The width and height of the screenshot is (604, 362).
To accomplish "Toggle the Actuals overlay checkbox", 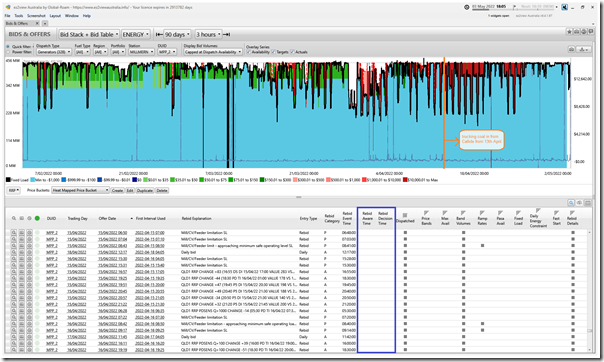I will click(292, 52).
